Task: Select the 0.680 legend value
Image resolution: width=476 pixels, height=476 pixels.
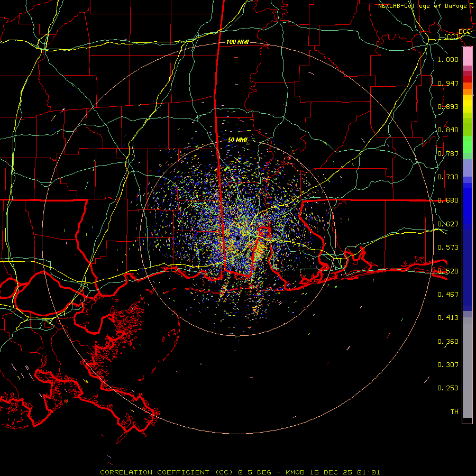Action: coord(448,200)
